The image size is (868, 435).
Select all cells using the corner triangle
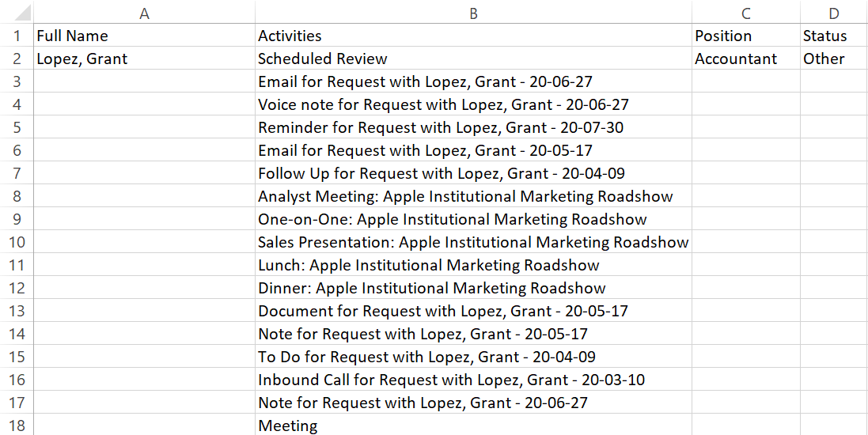pos(17,12)
